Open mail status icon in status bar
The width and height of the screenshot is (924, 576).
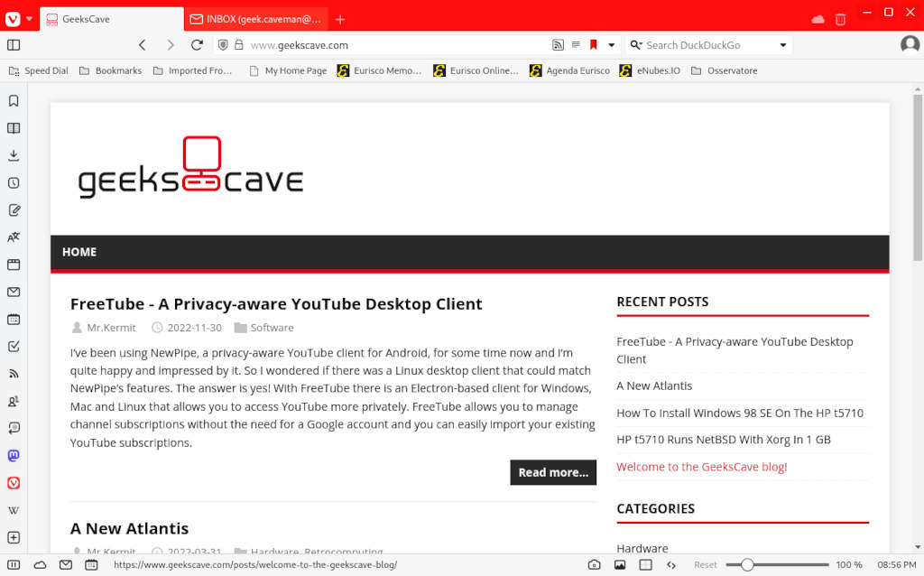pos(65,565)
